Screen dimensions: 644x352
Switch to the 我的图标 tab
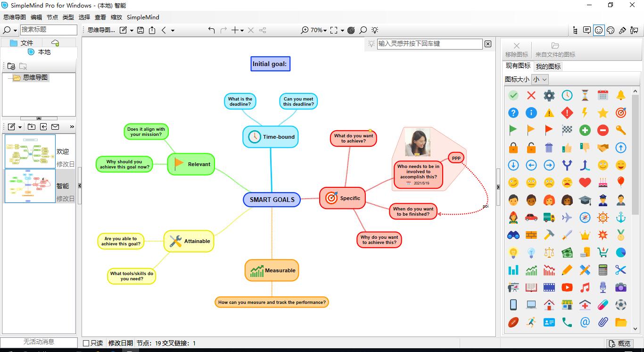coord(548,67)
